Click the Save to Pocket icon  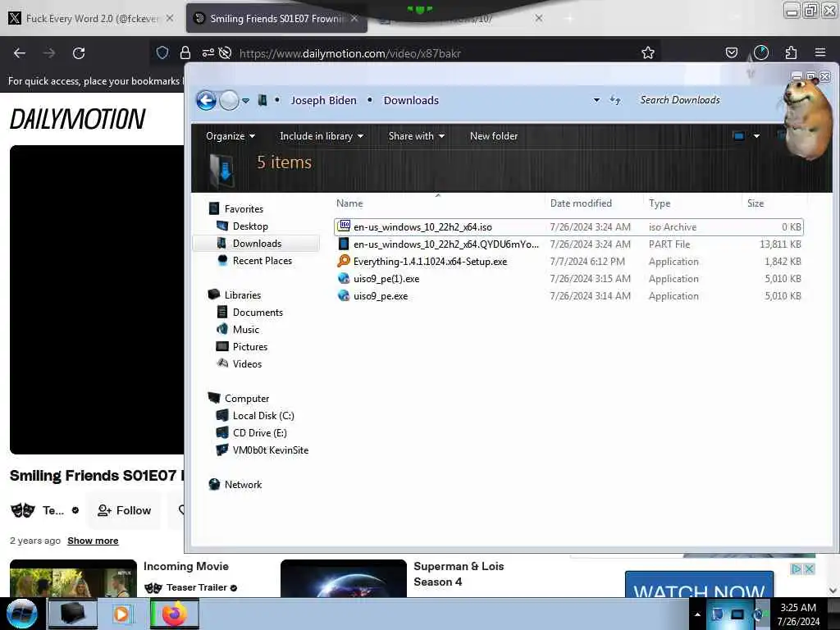(731, 52)
